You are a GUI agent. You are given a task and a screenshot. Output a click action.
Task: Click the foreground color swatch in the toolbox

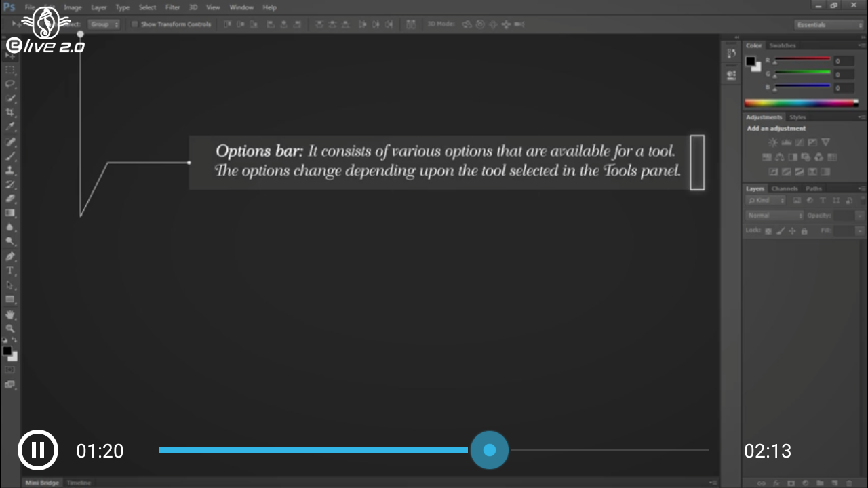pos(7,351)
